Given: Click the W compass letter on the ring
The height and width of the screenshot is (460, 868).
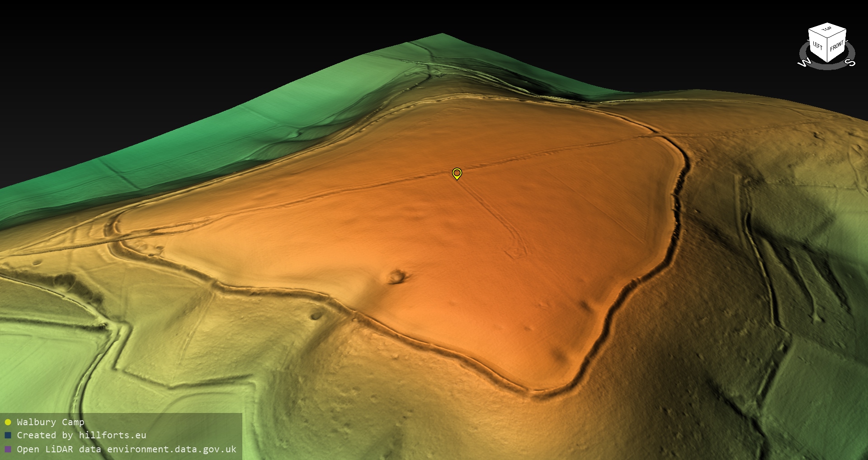Looking at the screenshot, I should click(804, 62).
